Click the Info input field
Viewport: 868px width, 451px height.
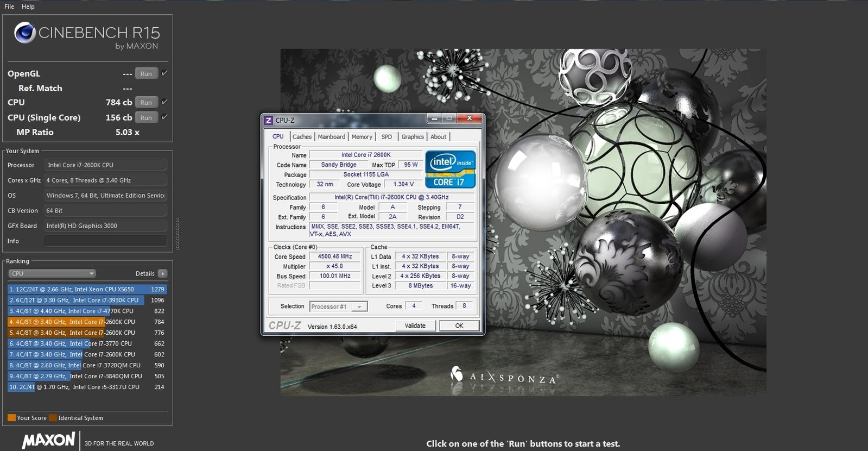(x=105, y=241)
